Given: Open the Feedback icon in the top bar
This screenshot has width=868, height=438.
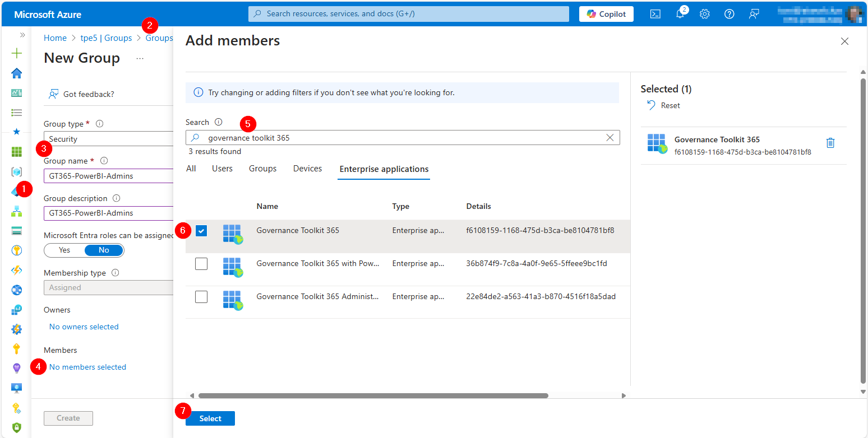Looking at the screenshot, I should point(754,13).
